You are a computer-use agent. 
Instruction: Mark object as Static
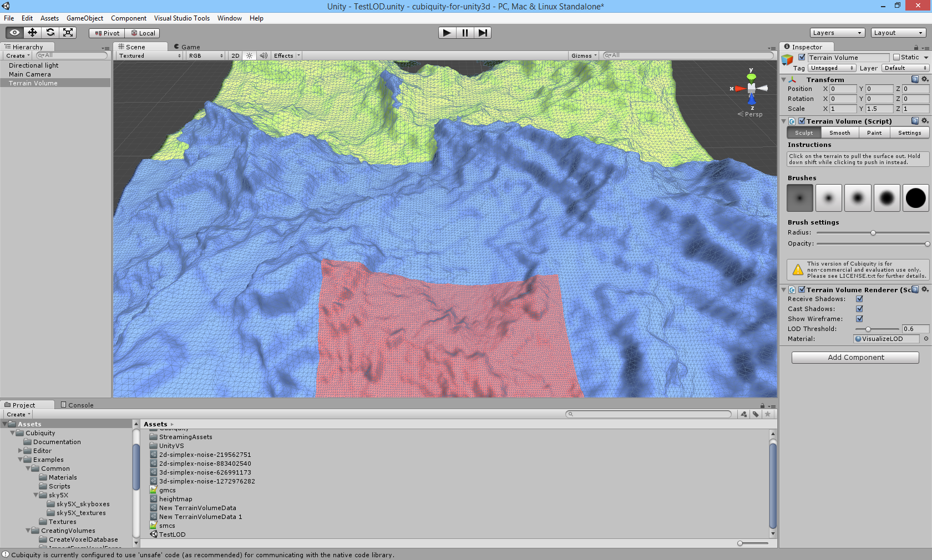(896, 57)
